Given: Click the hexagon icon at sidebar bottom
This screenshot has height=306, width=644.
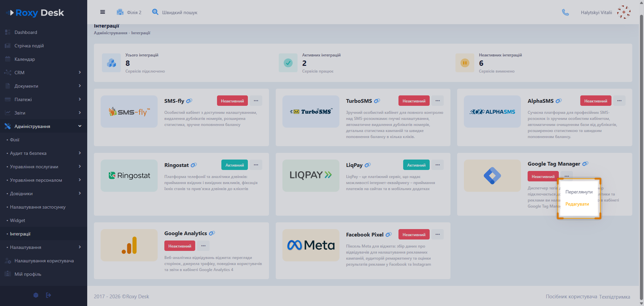Looking at the screenshot, I should pos(36,295).
